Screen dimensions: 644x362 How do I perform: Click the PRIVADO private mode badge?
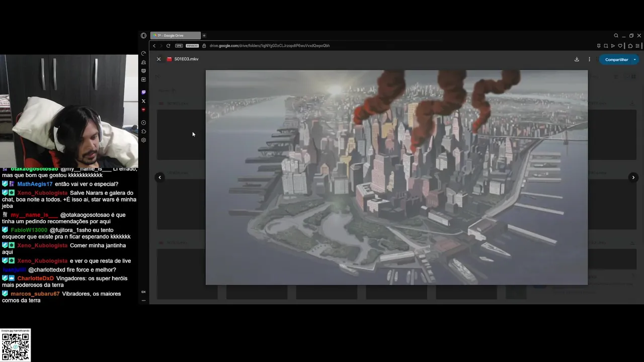pos(193,46)
